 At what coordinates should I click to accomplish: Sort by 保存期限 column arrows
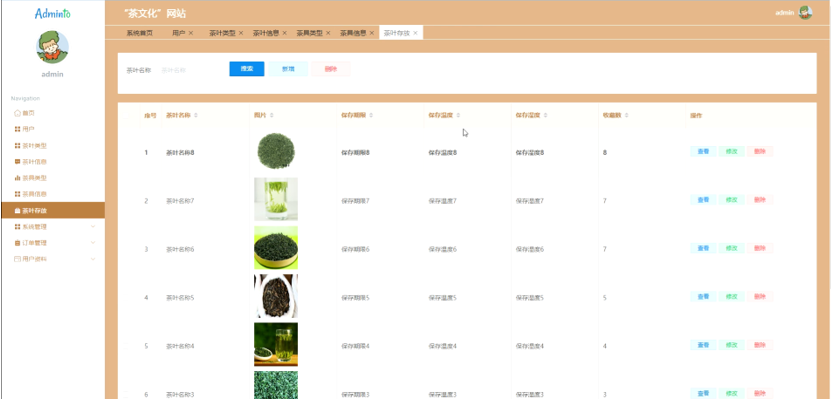click(371, 115)
